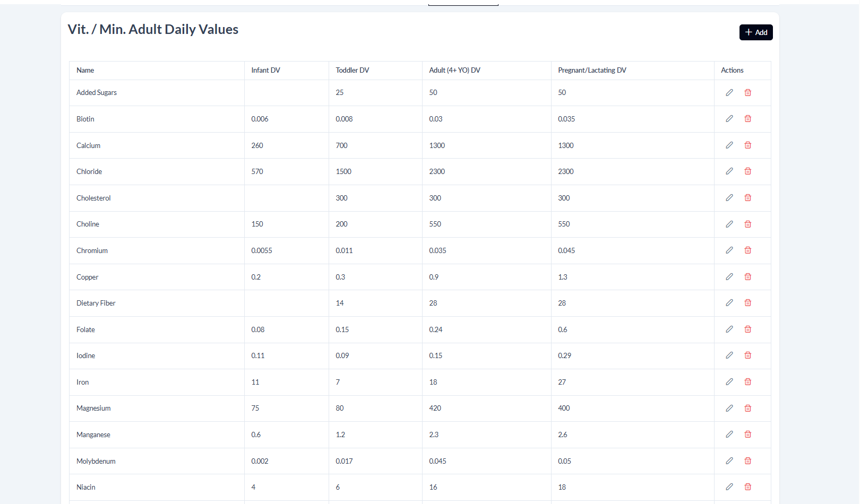The image size is (860, 504).
Task: Edit the Molybdenum row
Action: (x=729, y=461)
